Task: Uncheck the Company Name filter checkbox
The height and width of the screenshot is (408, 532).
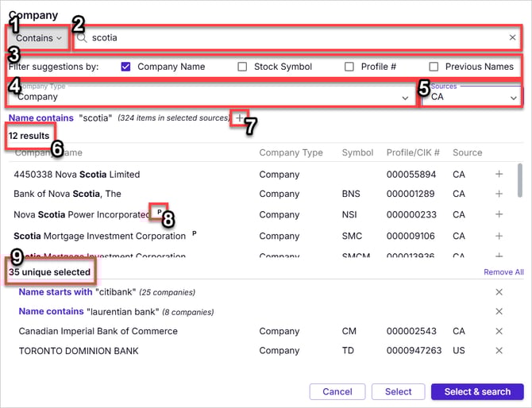Action: 125,67
